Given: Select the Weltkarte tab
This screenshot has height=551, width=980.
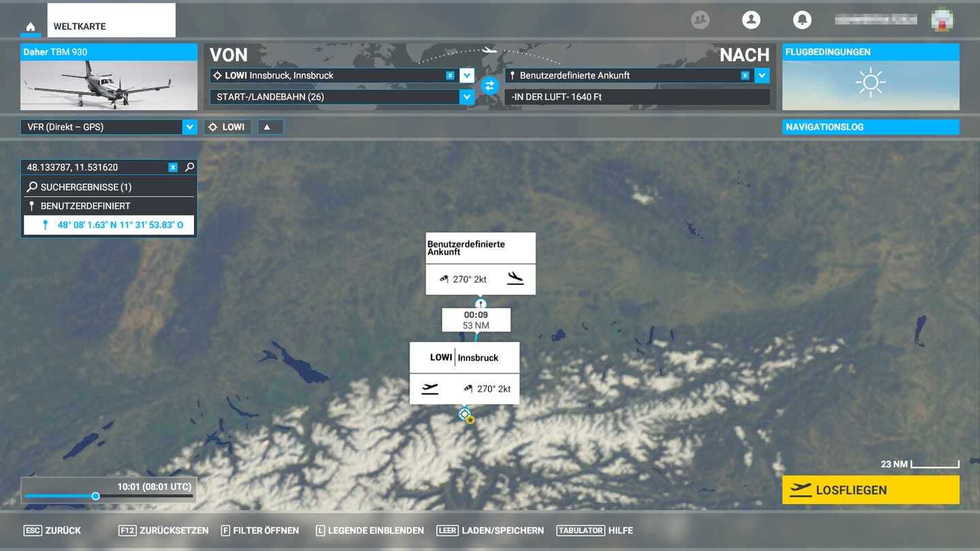Looking at the screenshot, I should click(x=111, y=27).
